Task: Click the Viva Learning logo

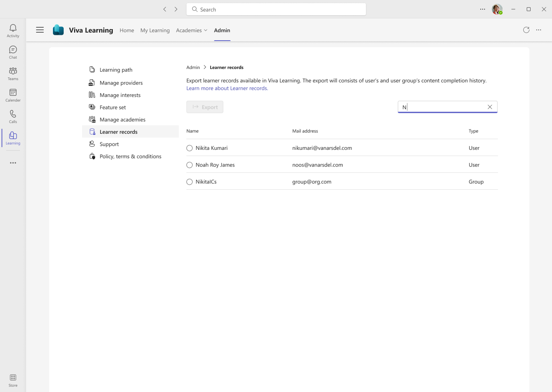Action: pos(58,30)
